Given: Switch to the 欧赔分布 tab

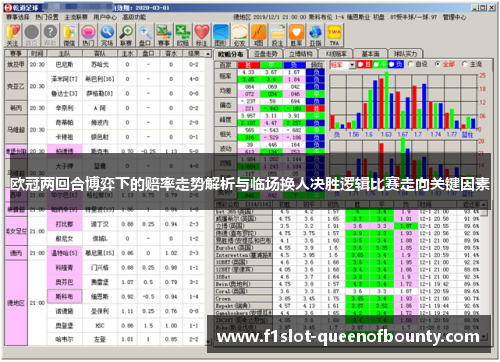Looking at the screenshot, I should point(230,54).
